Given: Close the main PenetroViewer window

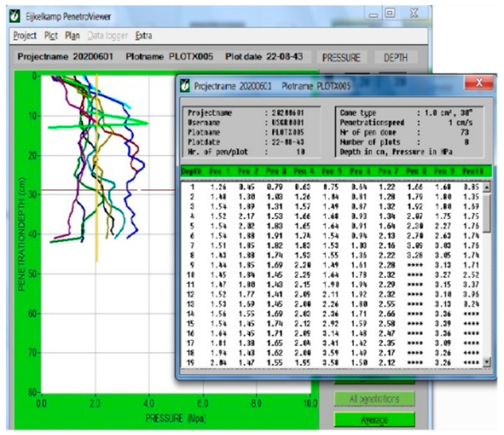Looking at the screenshot, I should click(414, 13).
